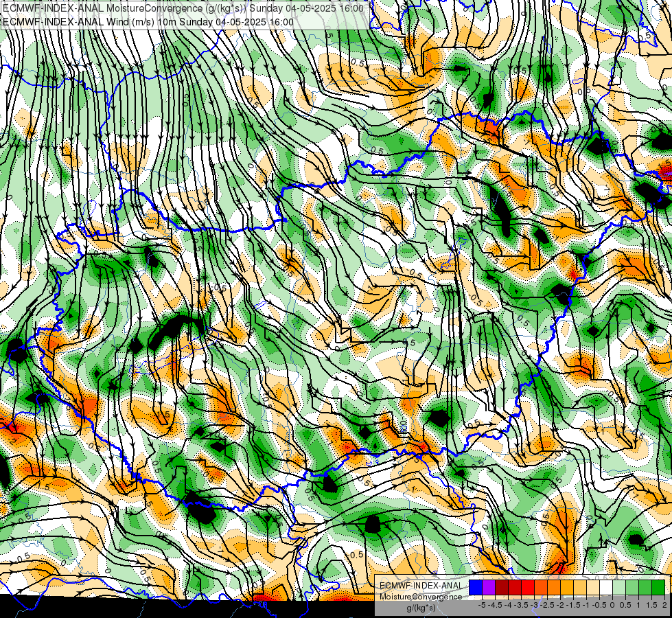Click the -4.5 value on the legend scale
Image resolution: width=672 pixels, height=618 pixels.
pos(496,605)
